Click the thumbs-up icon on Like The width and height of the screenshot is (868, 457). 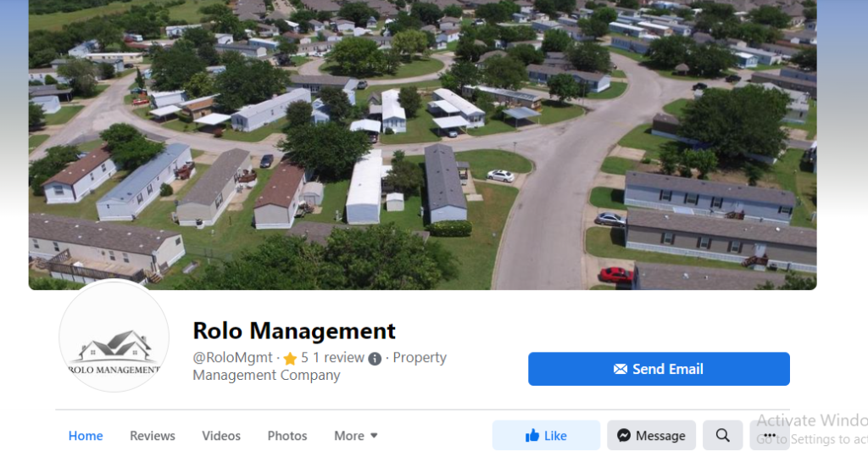coord(532,436)
